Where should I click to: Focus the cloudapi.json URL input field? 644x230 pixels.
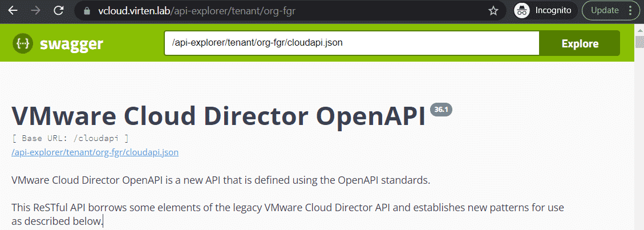point(351,43)
